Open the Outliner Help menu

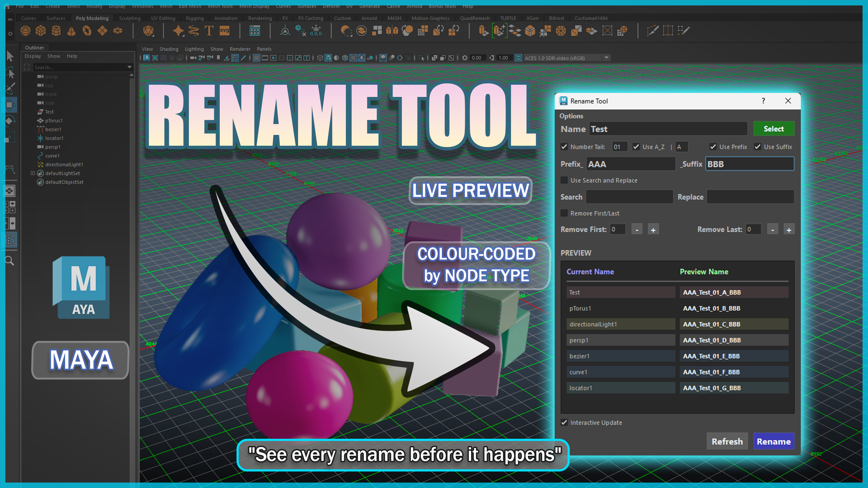72,56
